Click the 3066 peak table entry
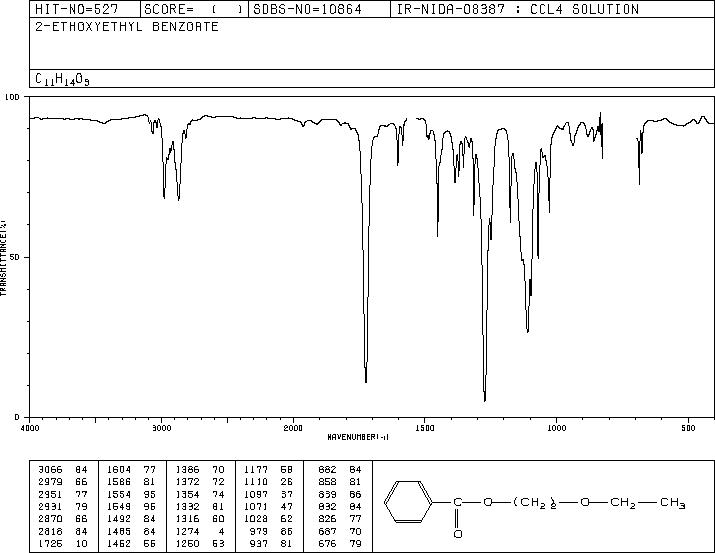Viewport: 715px width, 553px height. click(x=62, y=469)
